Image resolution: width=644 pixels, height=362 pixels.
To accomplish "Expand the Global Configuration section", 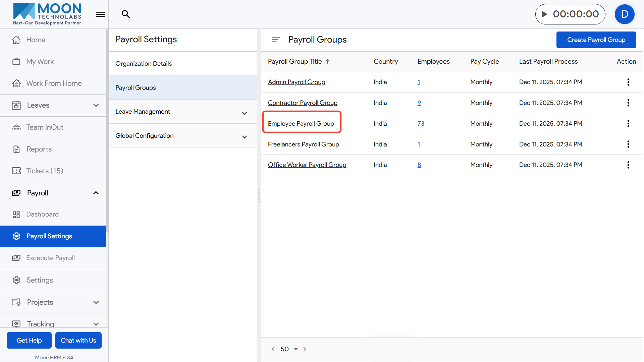I will click(245, 137).
